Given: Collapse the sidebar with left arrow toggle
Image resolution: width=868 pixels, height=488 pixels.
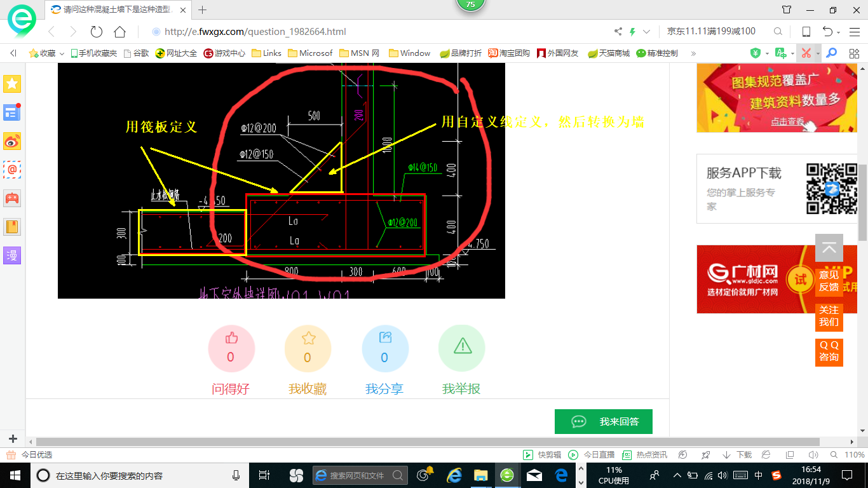Looking at the screenshot, I should point(13,53).
